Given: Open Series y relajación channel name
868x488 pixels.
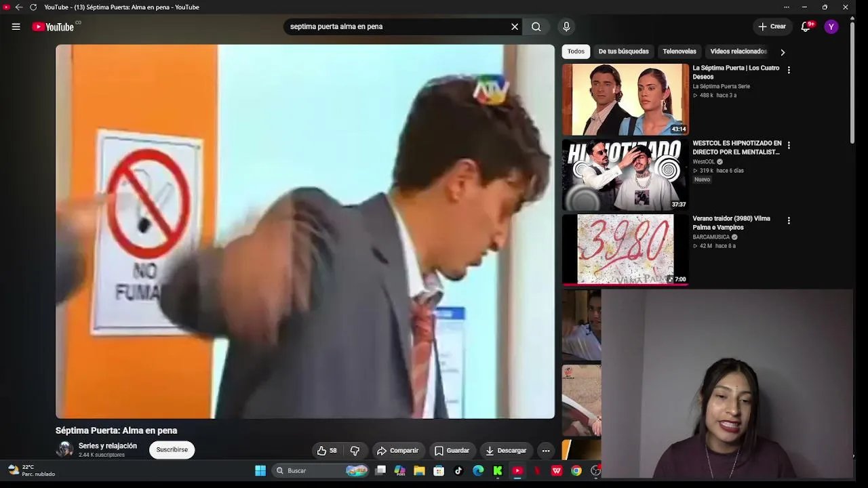Looking at the screenshot, I should coord(108,446).
